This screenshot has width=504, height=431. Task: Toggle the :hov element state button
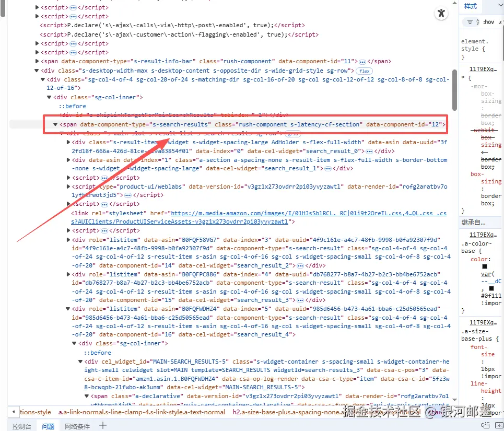[488, 22]
